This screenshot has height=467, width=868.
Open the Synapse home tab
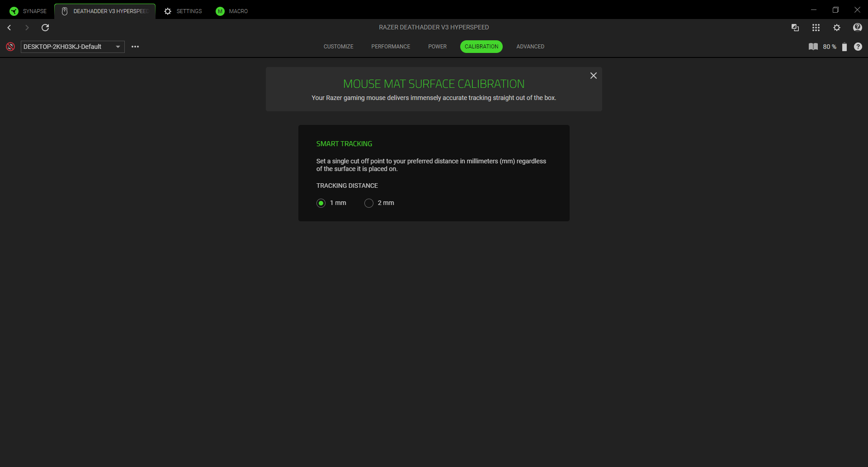pos(28,11)
